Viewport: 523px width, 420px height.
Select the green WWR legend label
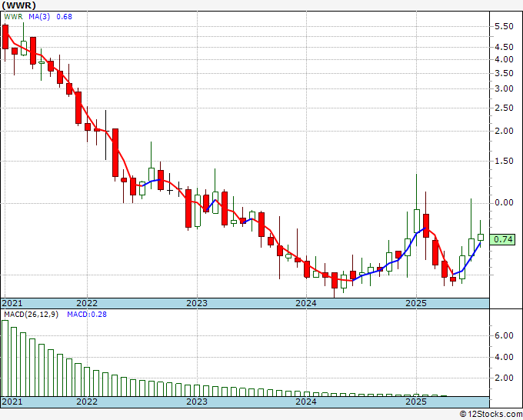[x=12, y=17]
